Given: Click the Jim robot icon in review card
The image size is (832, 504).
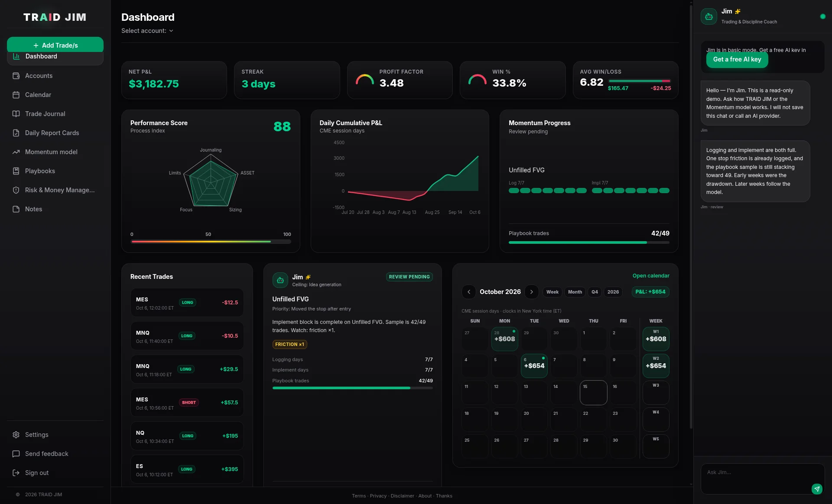Looking at the screenshot, I should click(280, 280).
